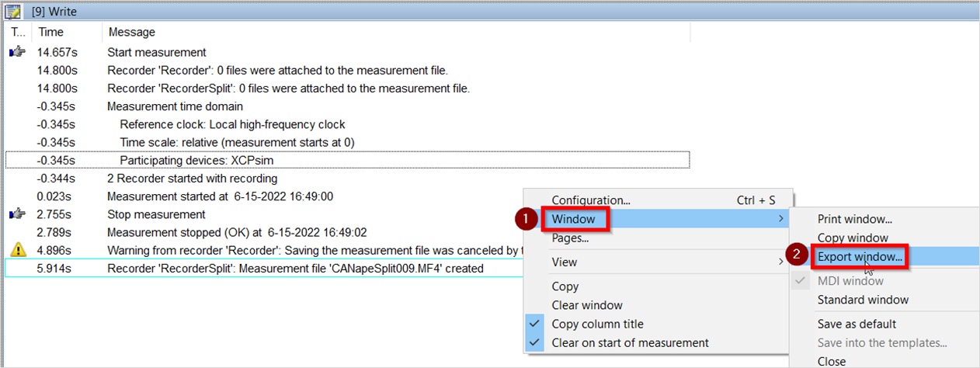Toggle Copy column title checkmark
The height and width of the screenshot is (368, 980).
pyautogui.click(x=535, y=324)
